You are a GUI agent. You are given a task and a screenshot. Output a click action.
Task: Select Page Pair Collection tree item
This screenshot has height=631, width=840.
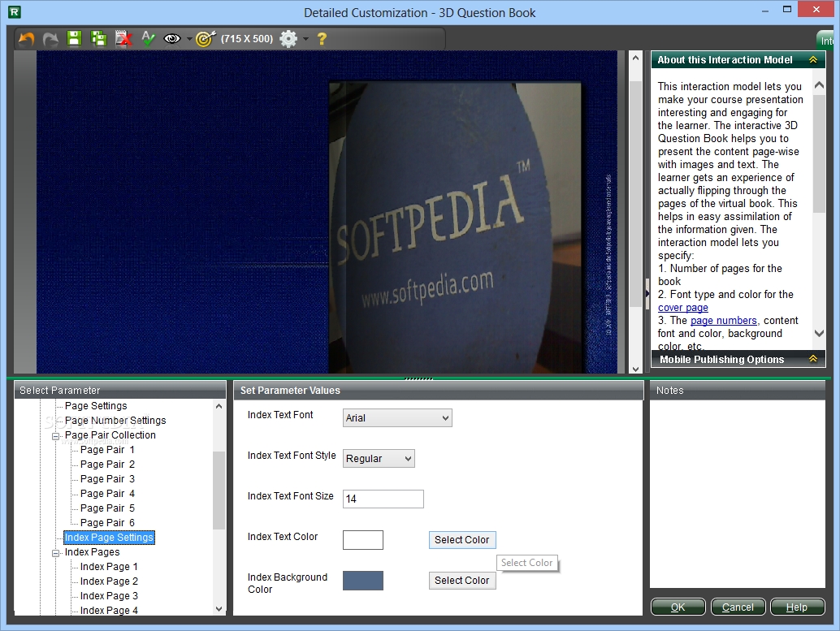110,435
